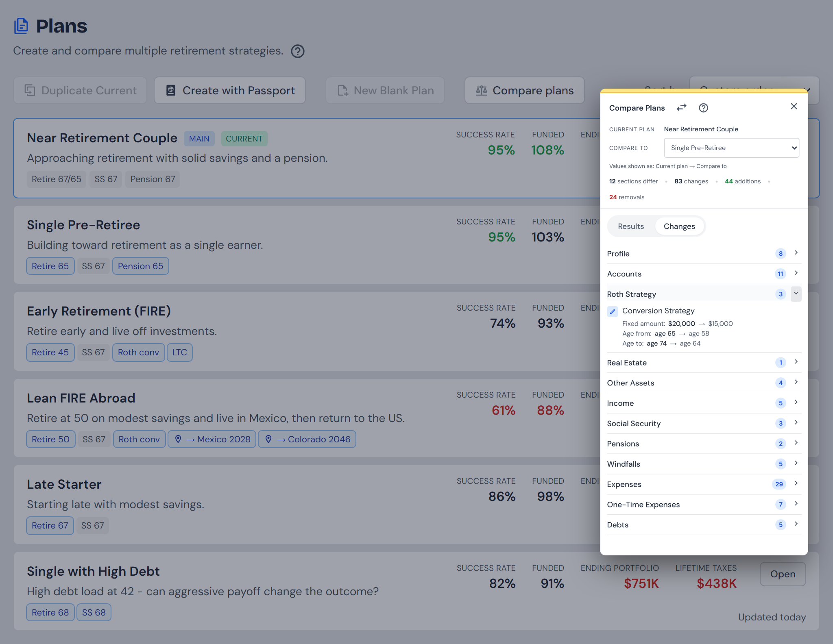
Task: Click the help icon beside the Plans subtitle
Action: point(298,51)
